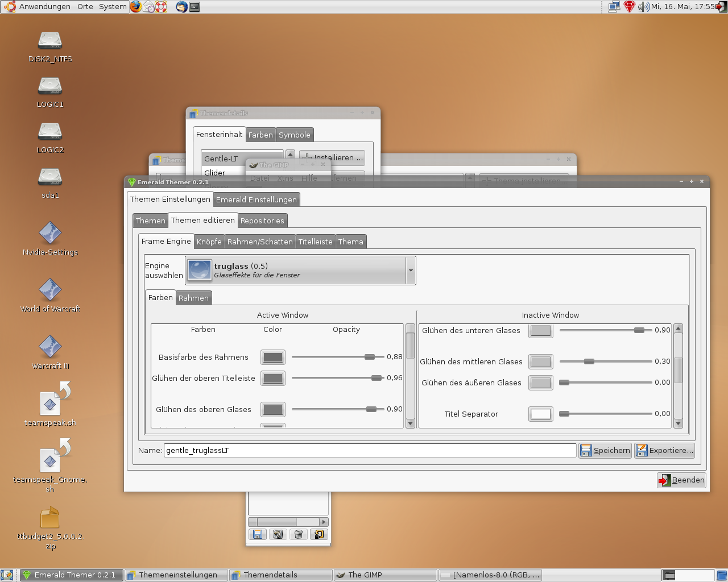
Task: Select Symbole tab in Themendetails window
Action: pyautogui.click(x=295, y=135)
